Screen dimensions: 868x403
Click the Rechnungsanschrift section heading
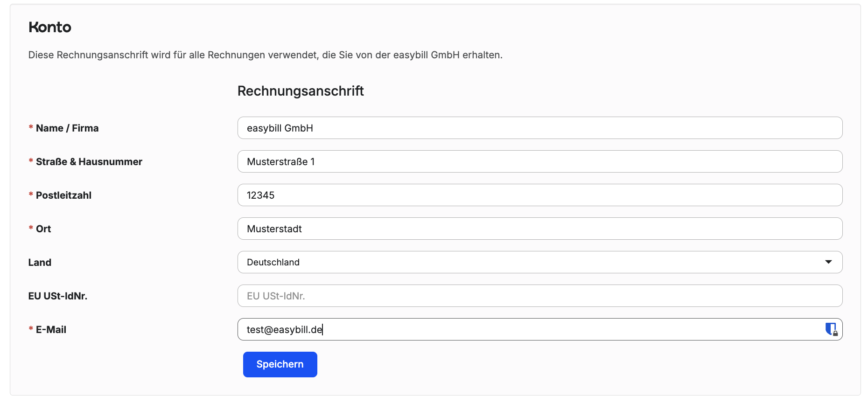click(301, 91)
